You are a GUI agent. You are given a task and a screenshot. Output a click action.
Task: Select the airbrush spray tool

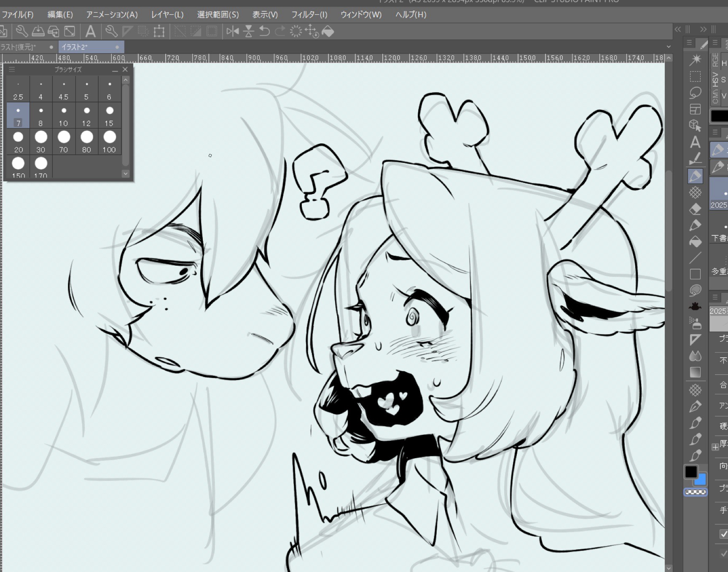(695, 323)
